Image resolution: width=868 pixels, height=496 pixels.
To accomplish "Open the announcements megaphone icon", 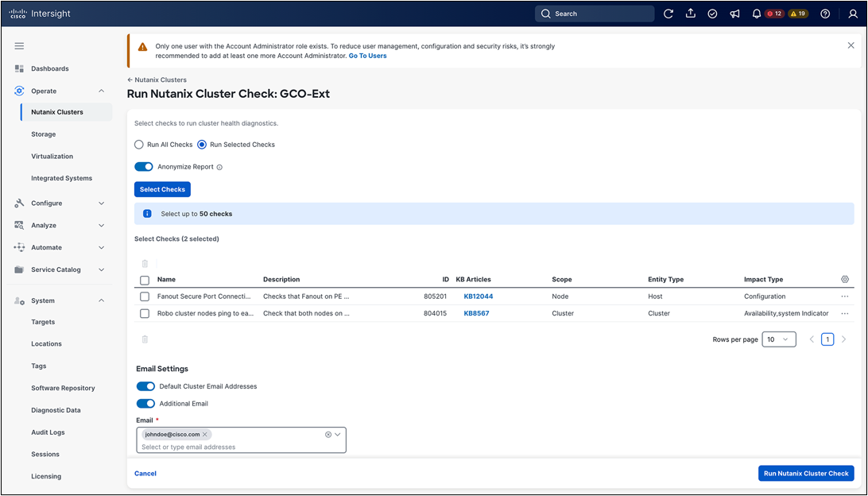I will click(734, 14).
